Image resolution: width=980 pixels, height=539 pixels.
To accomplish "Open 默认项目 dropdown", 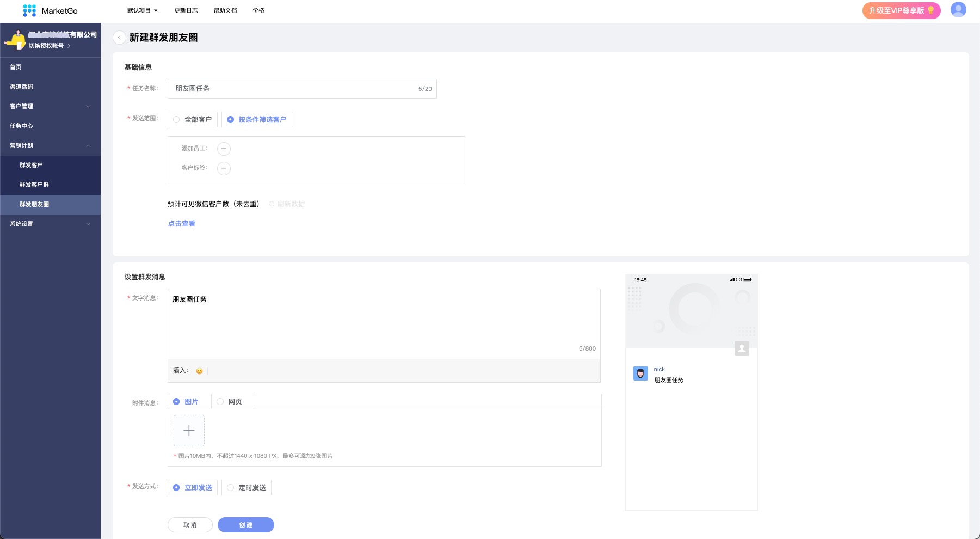I will (x=142, y=10).
